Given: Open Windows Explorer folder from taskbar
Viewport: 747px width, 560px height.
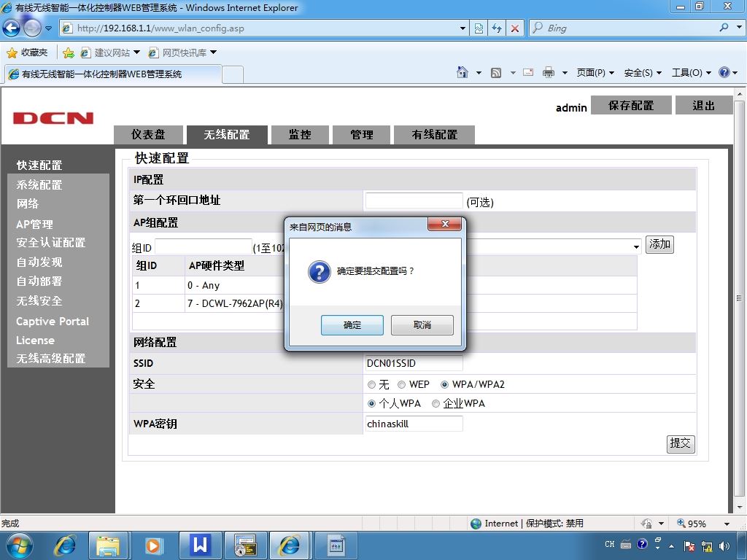Looking at the screenshot, I should click(x=108, y=545).
